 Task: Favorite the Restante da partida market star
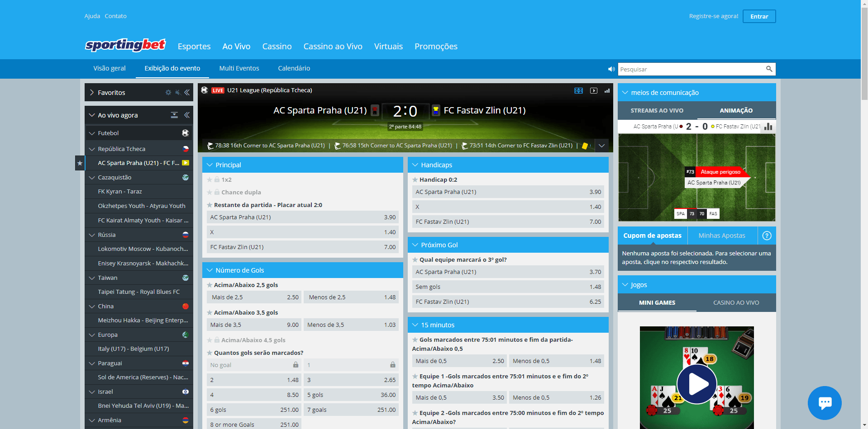click(210, 205)
